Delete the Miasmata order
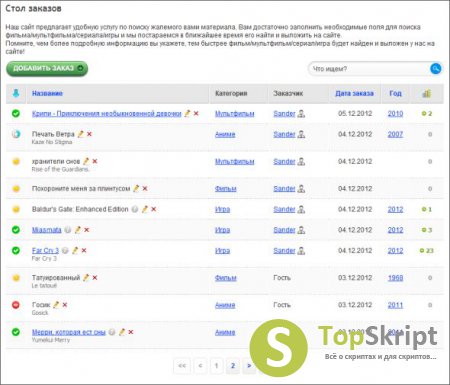Viewport: 450px width, 385px height. click(x=87, y=230)
